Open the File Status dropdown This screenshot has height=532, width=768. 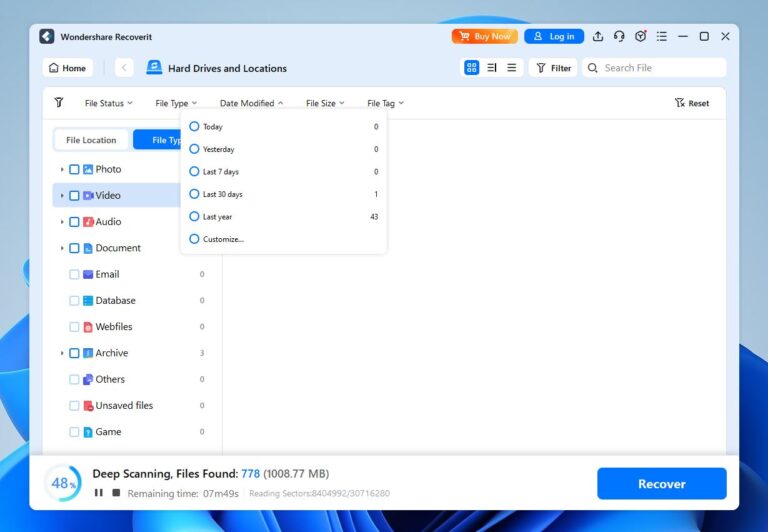click(x=108, y=103)
